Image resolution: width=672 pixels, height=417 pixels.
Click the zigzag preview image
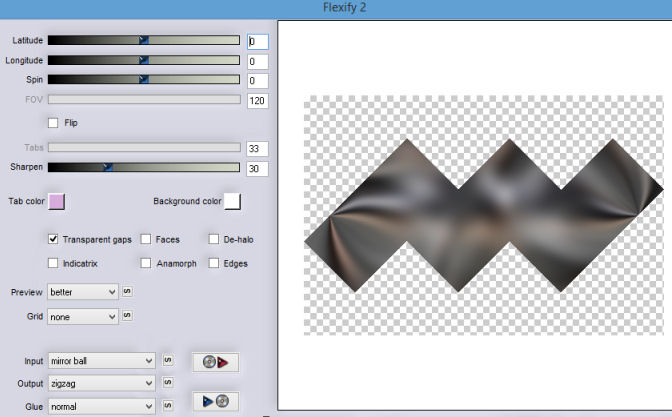click(483, 215)
